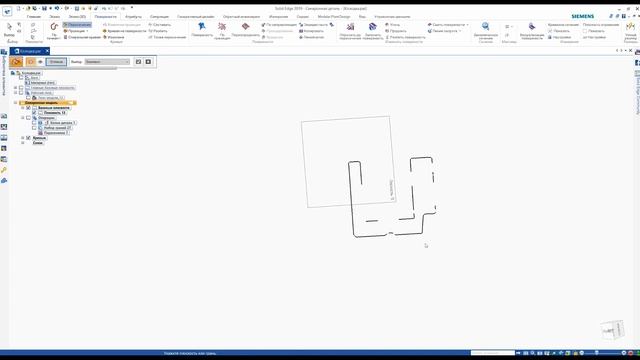Viewport: 640px width, 360px height.
Task: Choose the Спиральная кривая command
Action: [x=82, y=37]
